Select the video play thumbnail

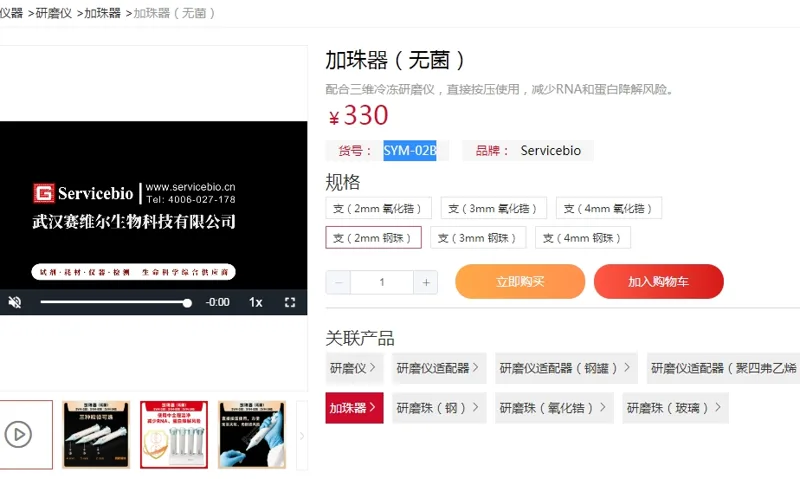pos(24,435)
